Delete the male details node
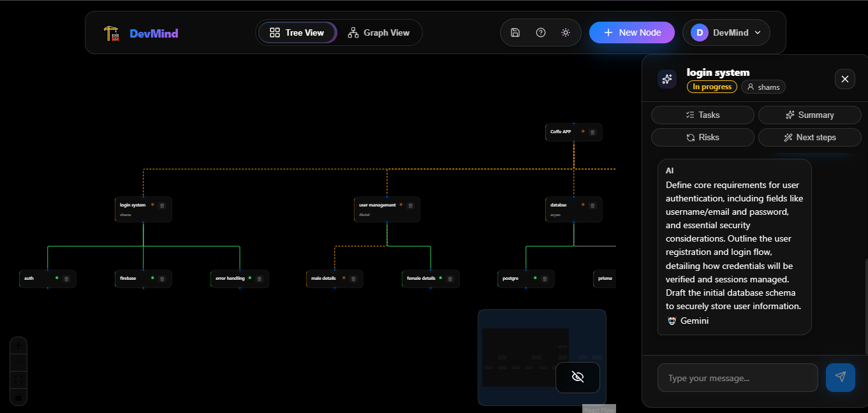The image size is (868, 413). (x=353, y=279)
